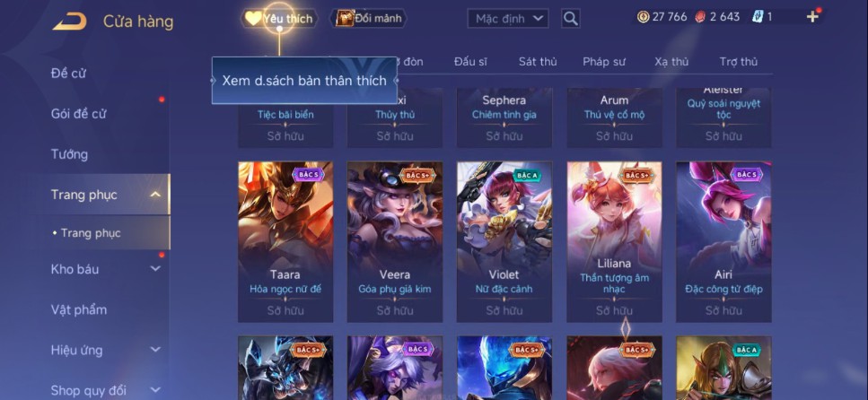
Task: Tap the gold coin balance icon
Action: [x=644, y=17]
